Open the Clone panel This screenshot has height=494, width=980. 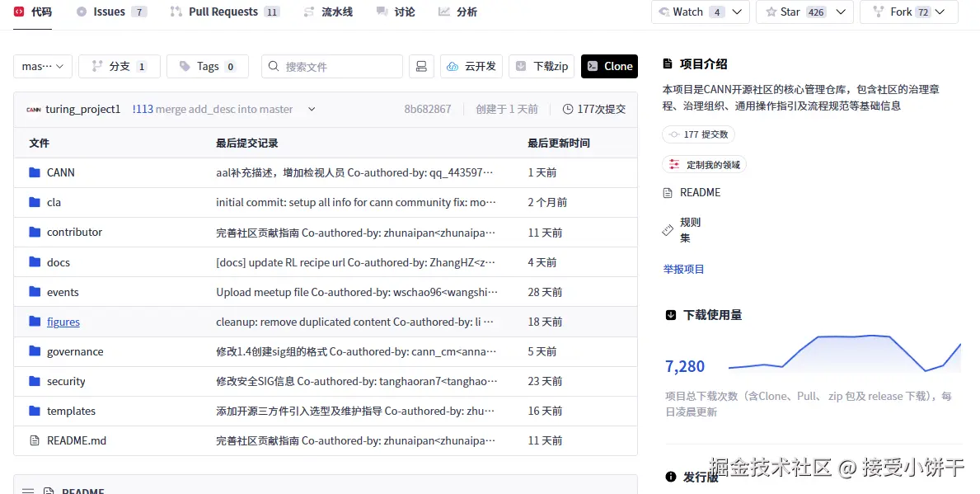[x=609, y=66]
